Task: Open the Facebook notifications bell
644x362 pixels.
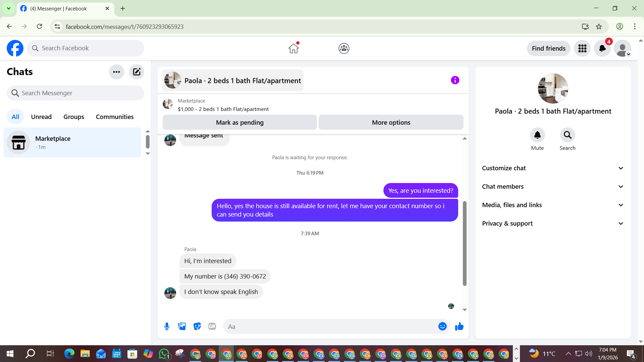Action: click(602, 49)
